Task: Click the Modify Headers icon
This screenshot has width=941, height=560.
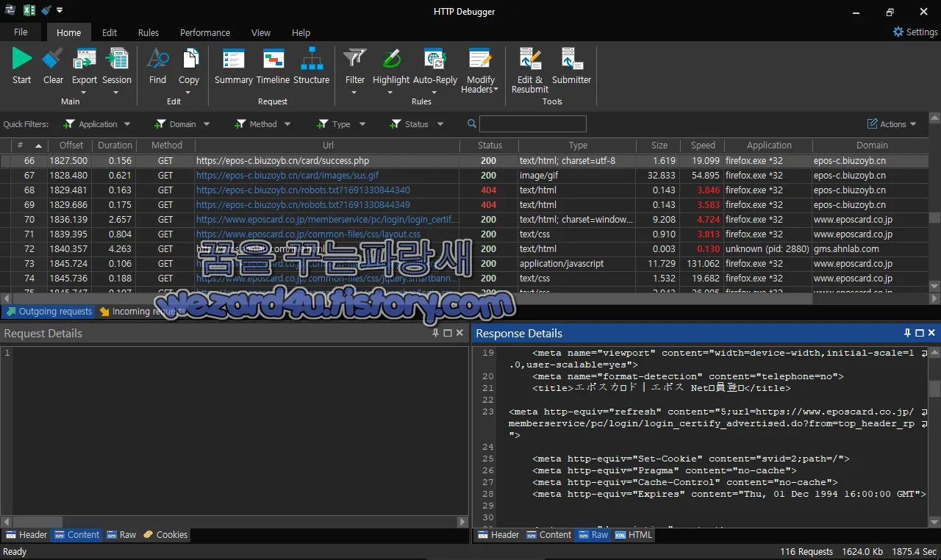Action: pyautogui.click(x=481, y=59)
